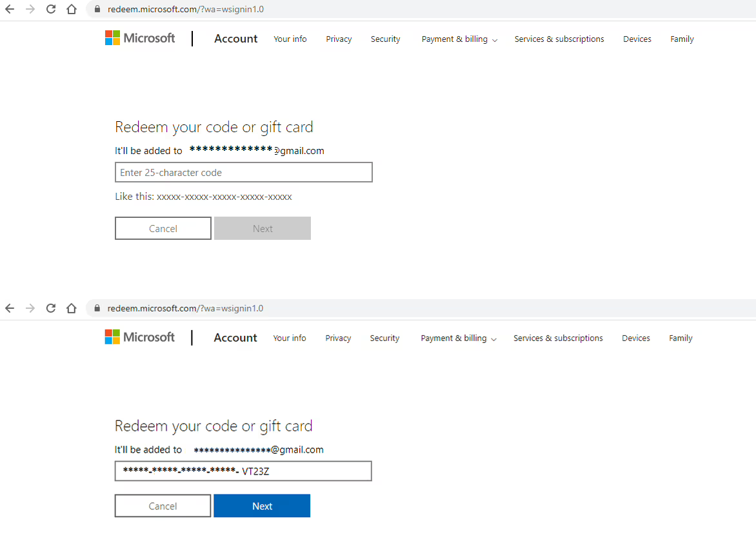The width and height of the screenshot is (756, 548).
Task: Click the empty 25-character code field
Action: tap(243, 172)
